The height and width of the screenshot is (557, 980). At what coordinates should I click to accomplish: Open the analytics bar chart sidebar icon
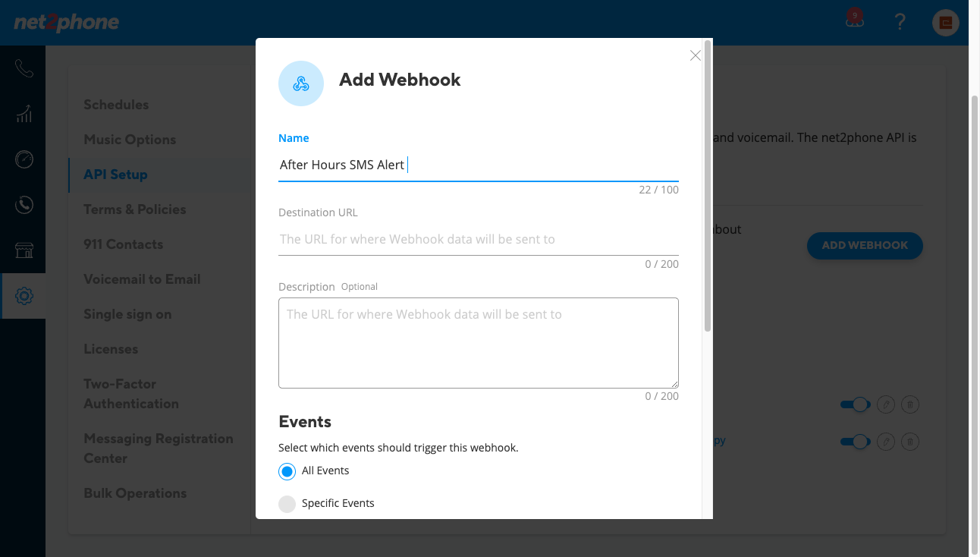(x=24, y=114)
